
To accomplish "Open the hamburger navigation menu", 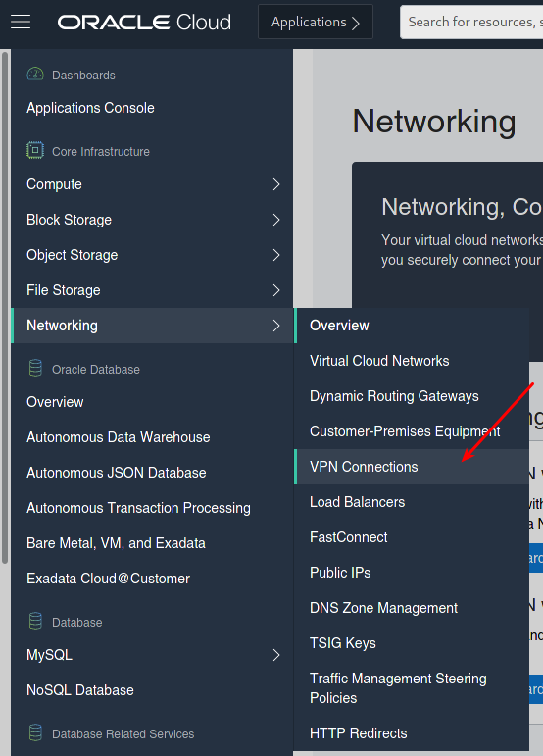I will (x=21, y=22).
